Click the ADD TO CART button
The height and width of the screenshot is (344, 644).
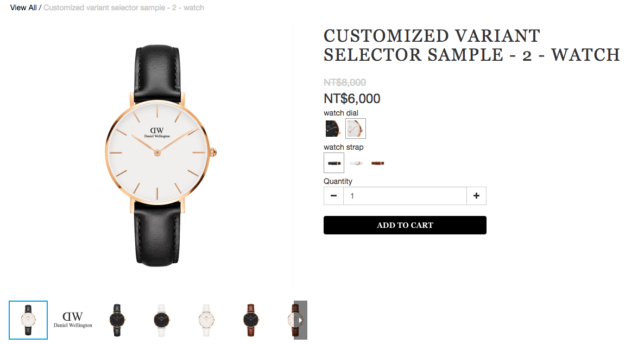(x=405, y=225)
